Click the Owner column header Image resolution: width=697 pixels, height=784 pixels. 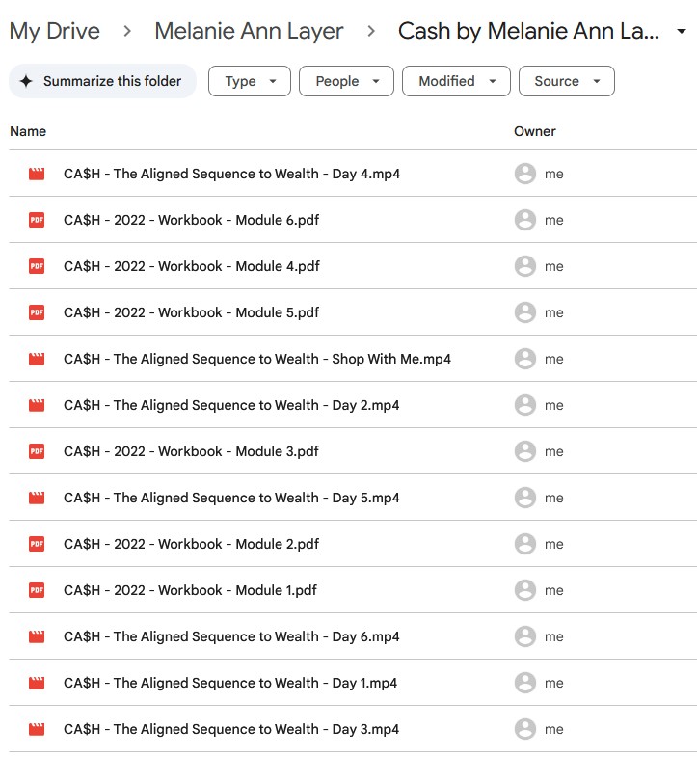click(534, 131)
